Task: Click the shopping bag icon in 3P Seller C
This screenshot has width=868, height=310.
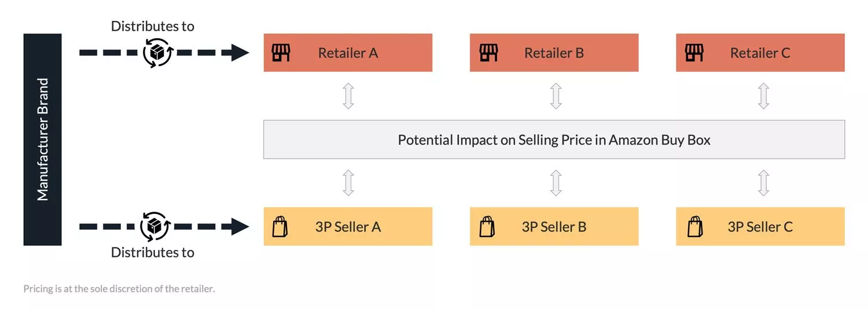Action: click(x=694, y=226)
